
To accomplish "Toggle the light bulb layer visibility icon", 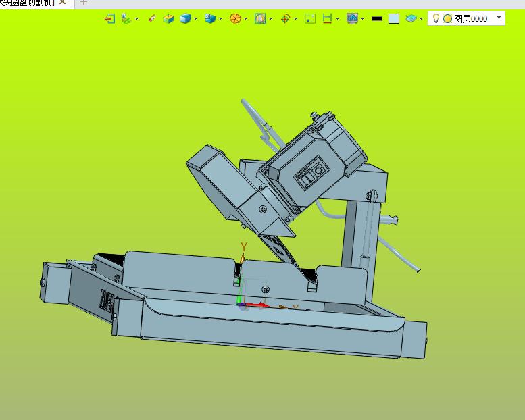I will tap(436, 18).
